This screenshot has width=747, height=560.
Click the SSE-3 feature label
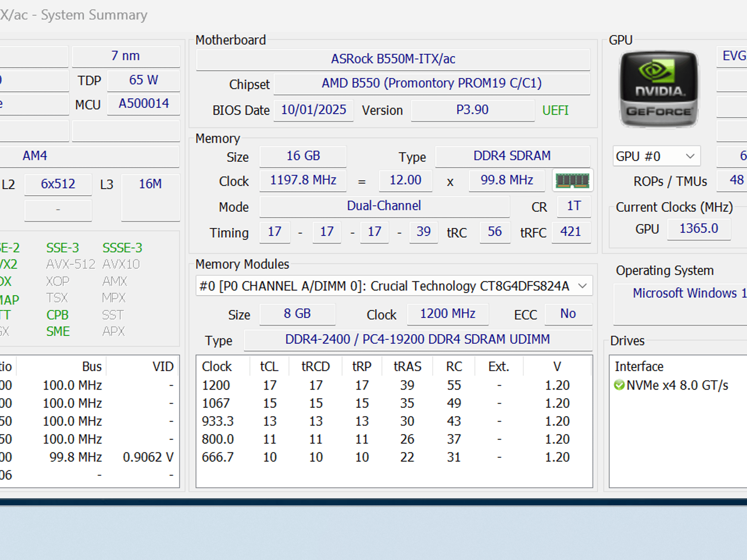pos(62,248)
